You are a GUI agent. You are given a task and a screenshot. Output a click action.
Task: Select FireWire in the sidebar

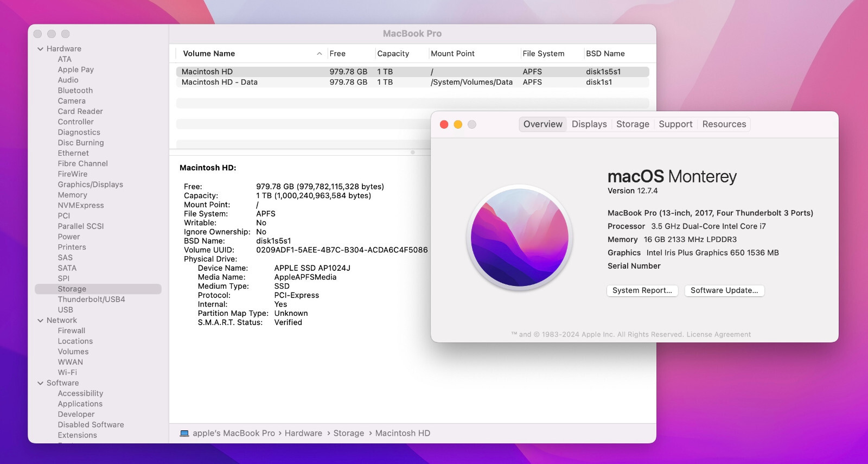pyautogui.click(x=73, y=174)
